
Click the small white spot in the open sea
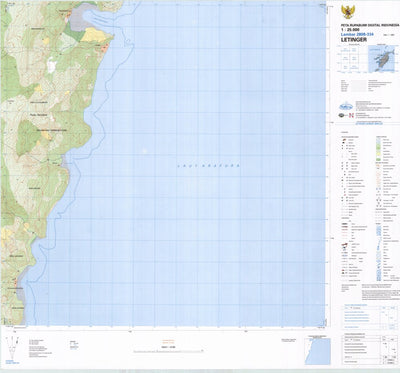coord(144,151)
